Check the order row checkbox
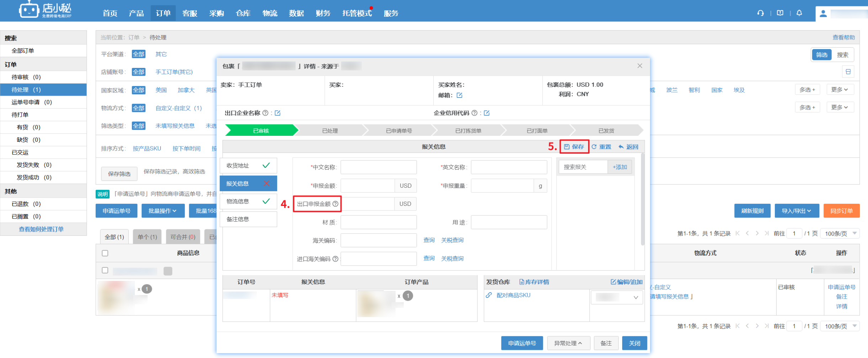868x358 pixels. (x=105, y=270)
